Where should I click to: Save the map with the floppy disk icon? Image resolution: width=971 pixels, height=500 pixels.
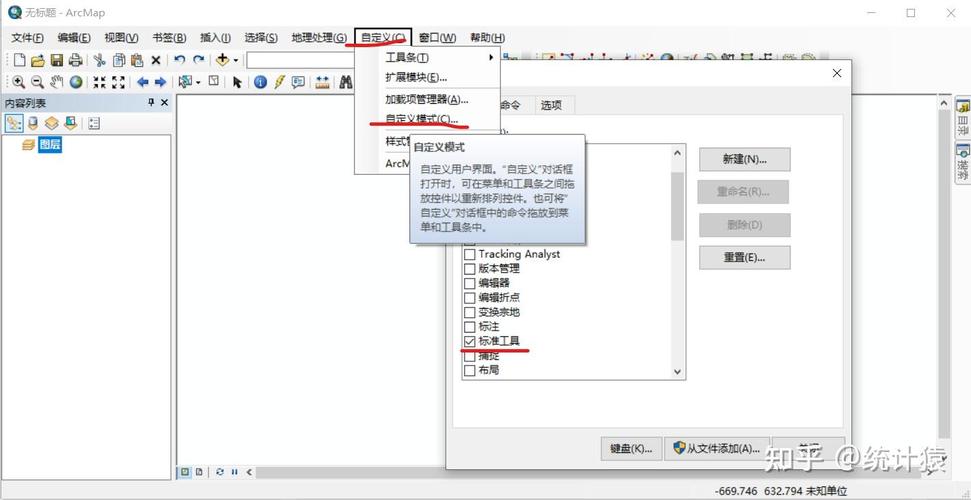(57, 60)
